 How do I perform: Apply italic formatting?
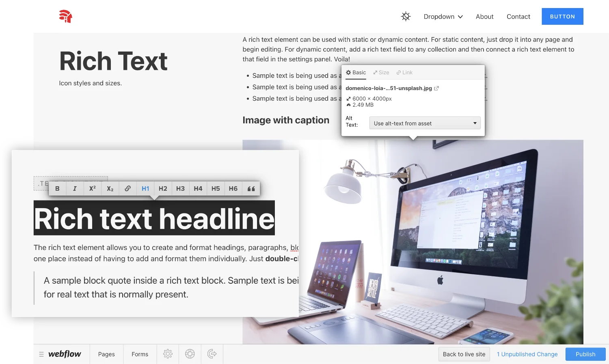coord(75,189)
